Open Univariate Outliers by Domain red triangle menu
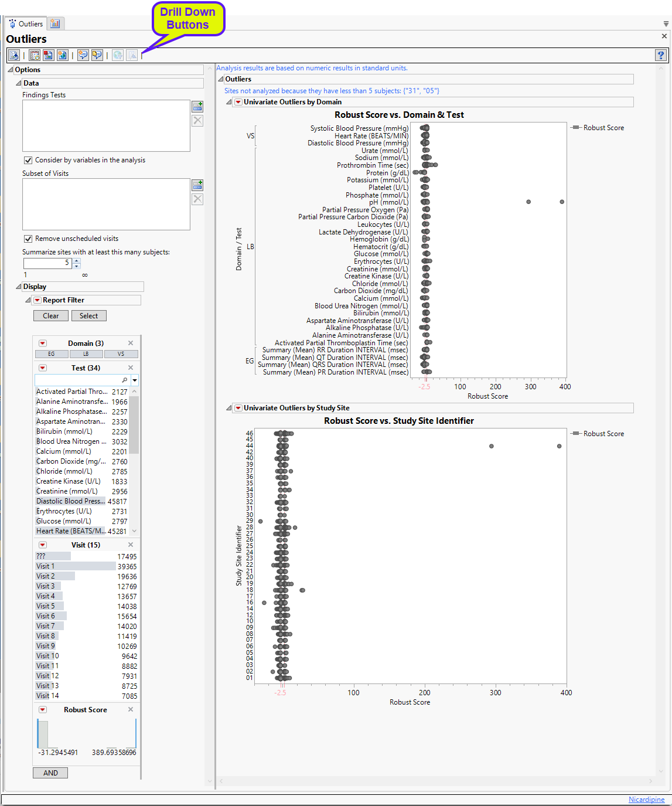 pyautogui.click(x=238, y=102)
